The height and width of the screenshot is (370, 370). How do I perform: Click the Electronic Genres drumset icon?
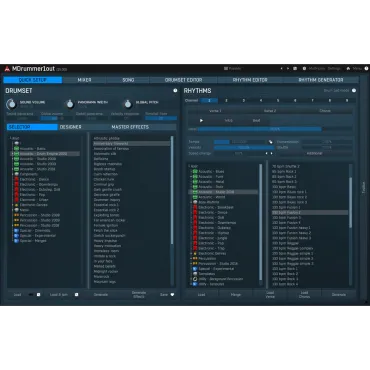coord(16,205)
